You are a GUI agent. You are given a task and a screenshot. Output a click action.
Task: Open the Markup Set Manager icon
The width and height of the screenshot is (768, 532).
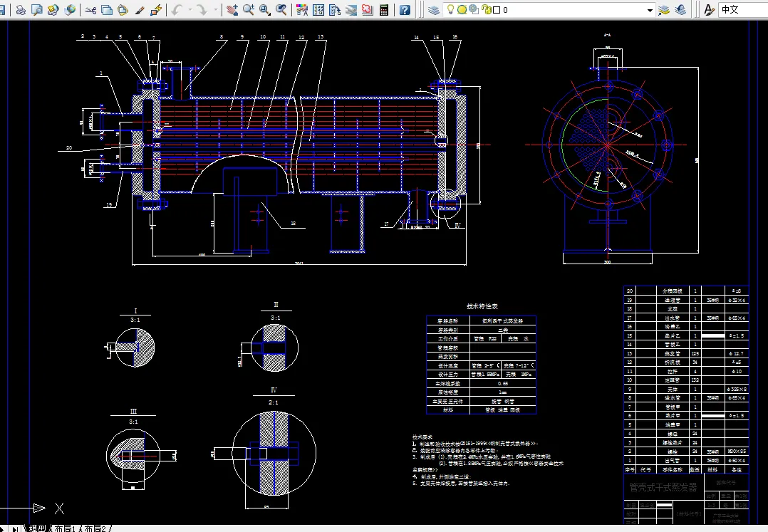tap(368, 9)
